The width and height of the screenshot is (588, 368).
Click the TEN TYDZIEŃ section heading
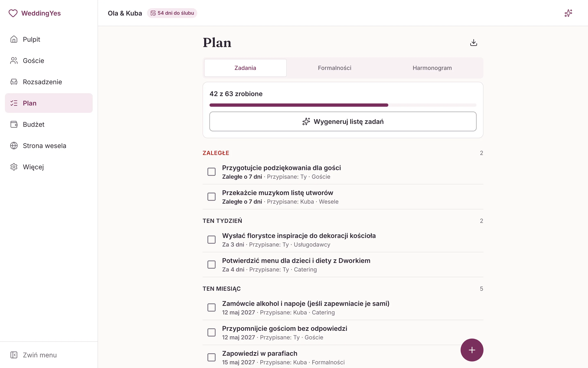222,221
